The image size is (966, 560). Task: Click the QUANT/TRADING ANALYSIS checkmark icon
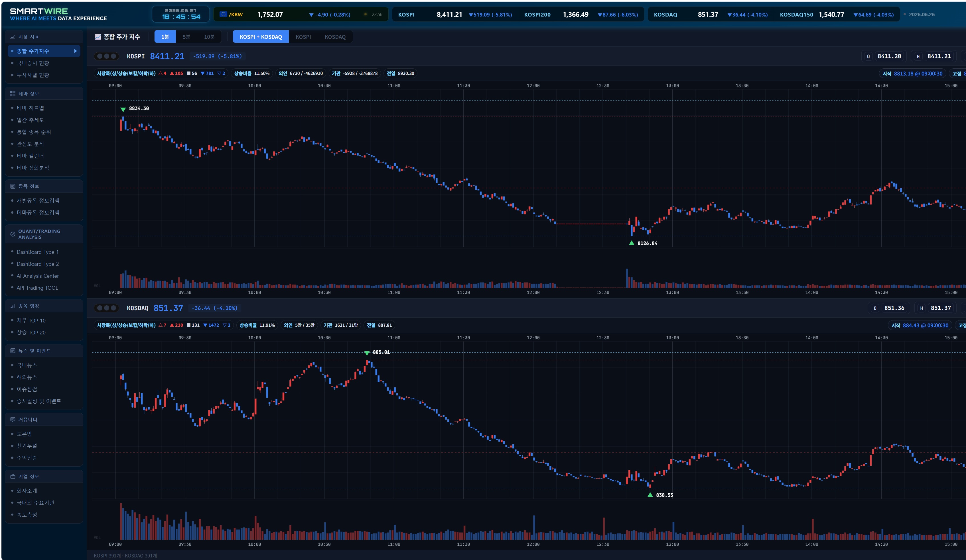click(x=13, y=234)
